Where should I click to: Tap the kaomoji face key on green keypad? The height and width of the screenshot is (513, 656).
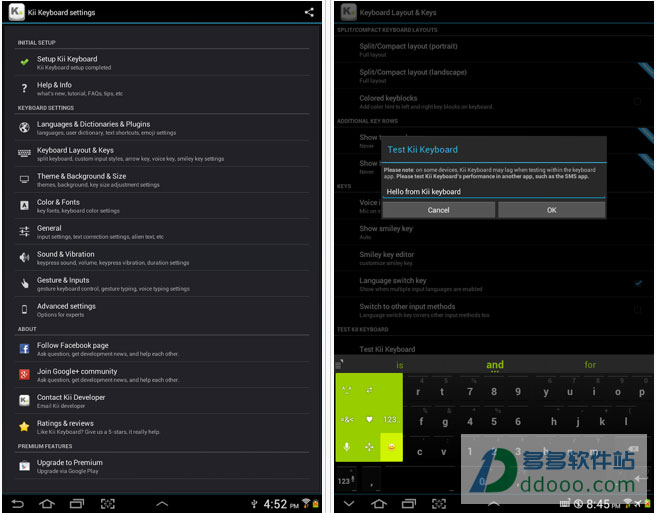coord(347,390)
